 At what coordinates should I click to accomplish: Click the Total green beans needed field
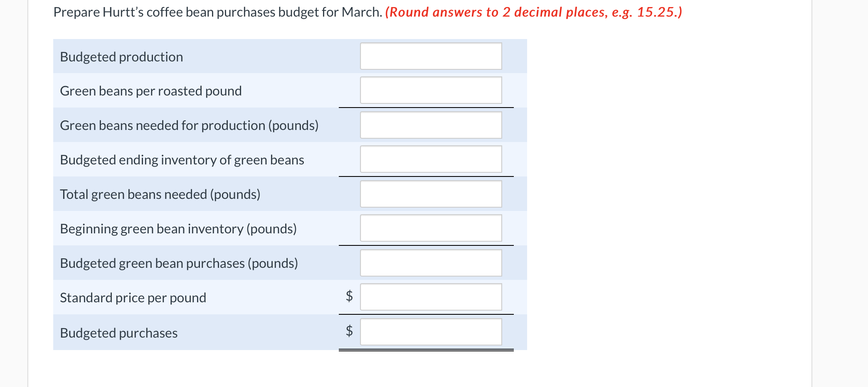point(431,193)
